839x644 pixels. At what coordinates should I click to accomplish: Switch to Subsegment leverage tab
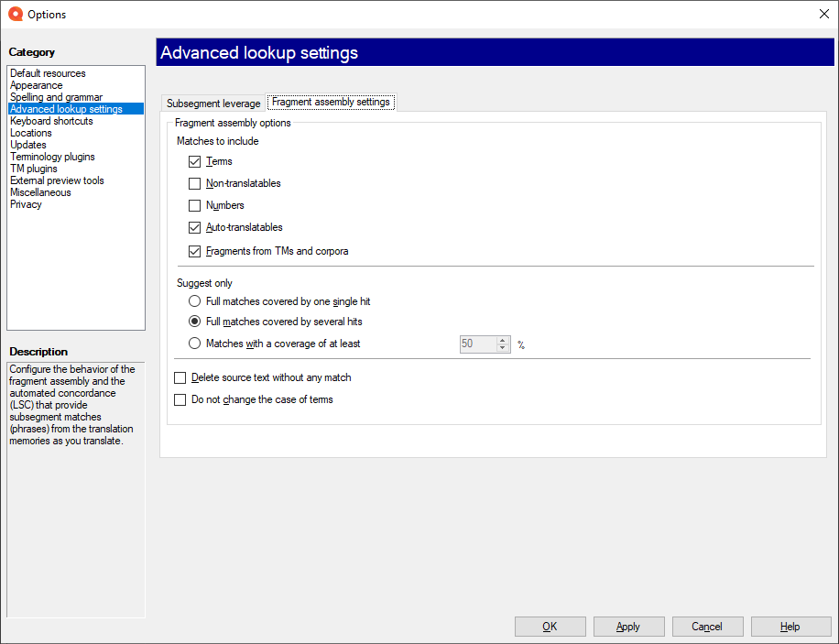click(x=213, y=104)
